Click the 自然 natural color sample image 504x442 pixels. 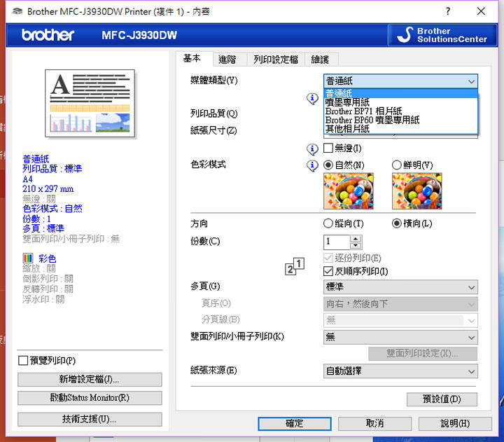(349, 191)
